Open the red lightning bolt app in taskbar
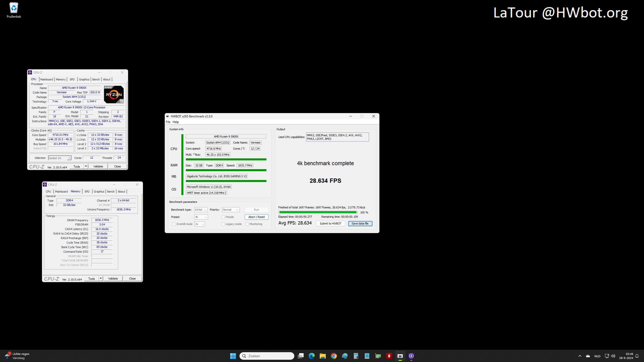644x362 pixels. (x=389, y=356)
